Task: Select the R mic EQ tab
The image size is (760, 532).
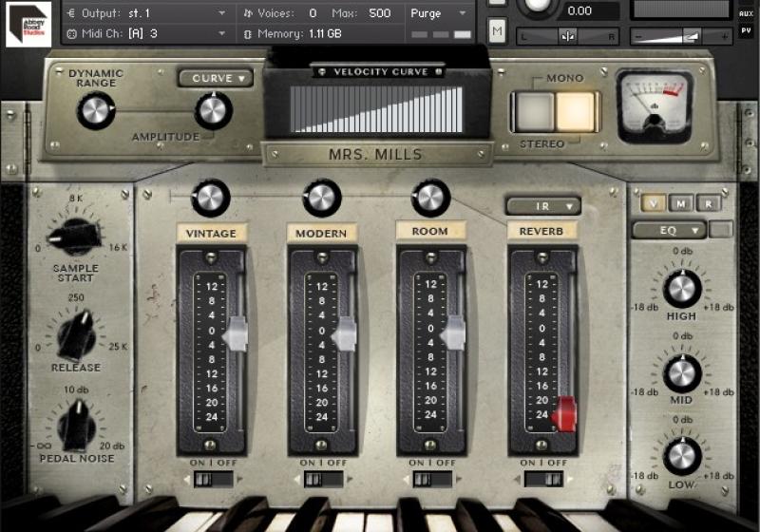Action: point(709,203)
